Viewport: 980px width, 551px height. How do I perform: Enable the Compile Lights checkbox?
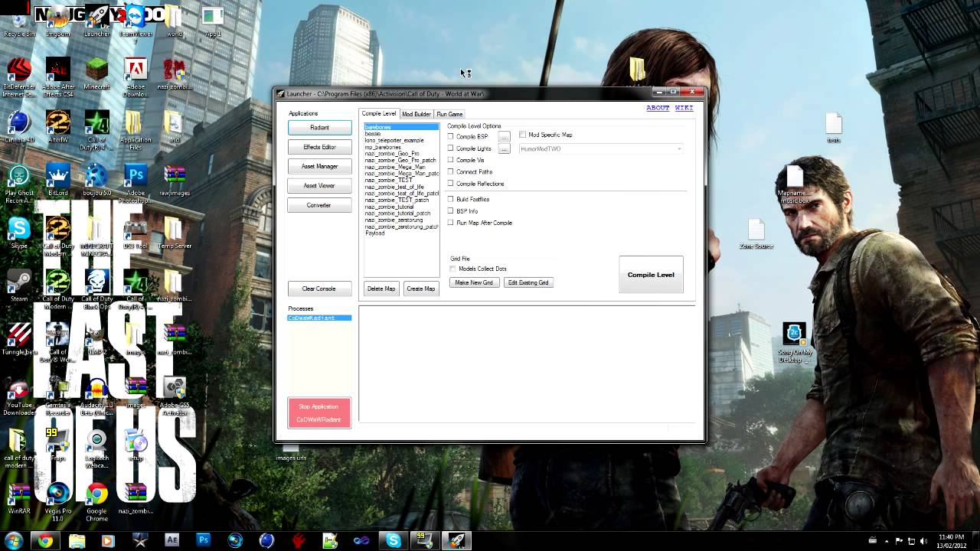click(451, 148)
